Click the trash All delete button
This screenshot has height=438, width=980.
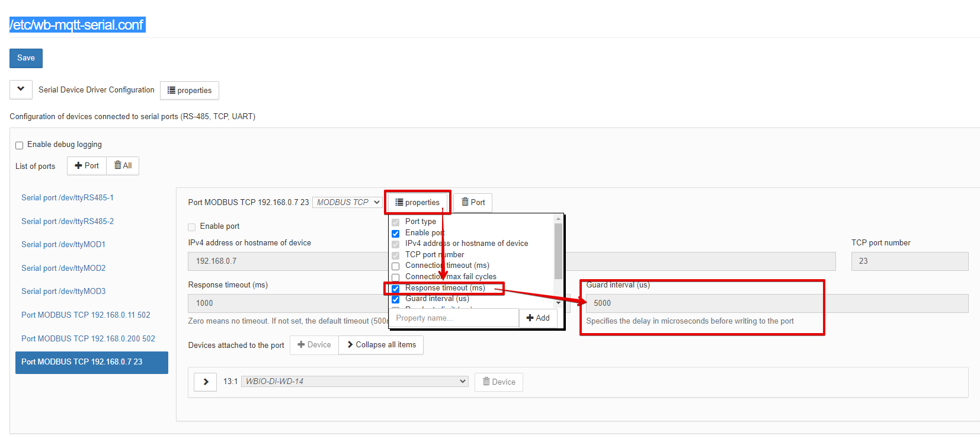(x=123, y=166)
